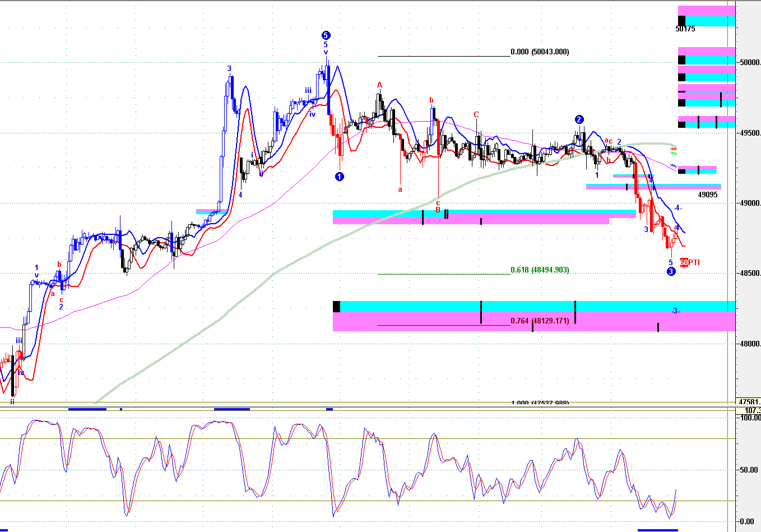The width and height of the screenshot is (761, 532).
Task: Select the circled blue 1 wave marker
Action: coord(339,177)
